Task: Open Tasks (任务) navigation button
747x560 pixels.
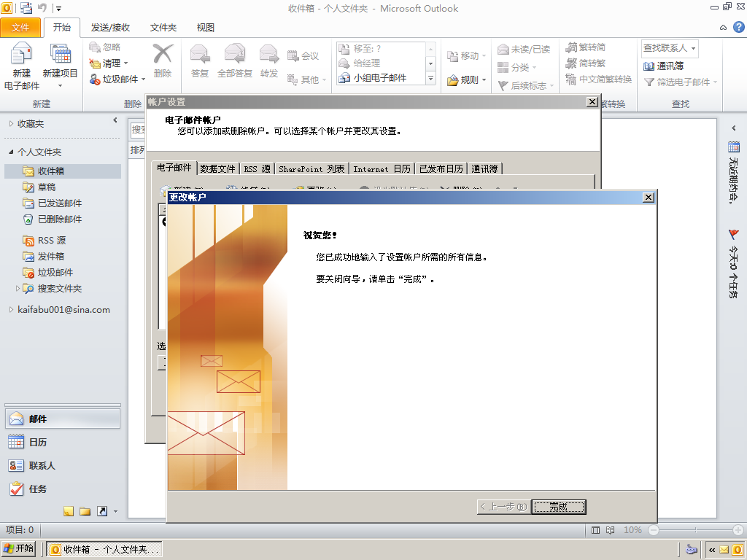Action: [x=63, y=489]
